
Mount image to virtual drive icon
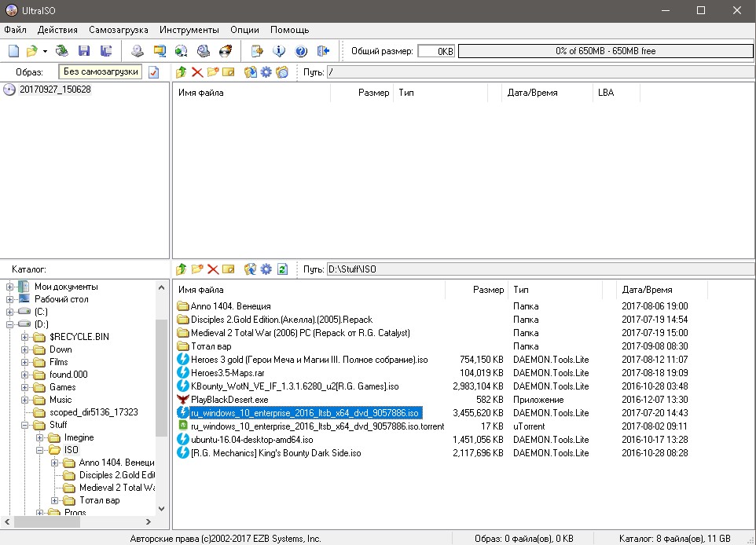point(204,50)
